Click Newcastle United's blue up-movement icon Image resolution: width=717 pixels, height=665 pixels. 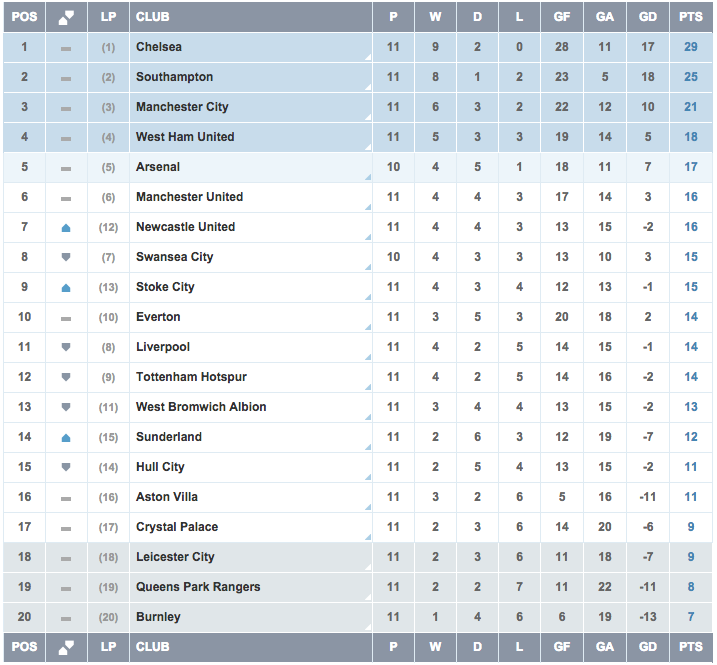[x=66, y=228]
